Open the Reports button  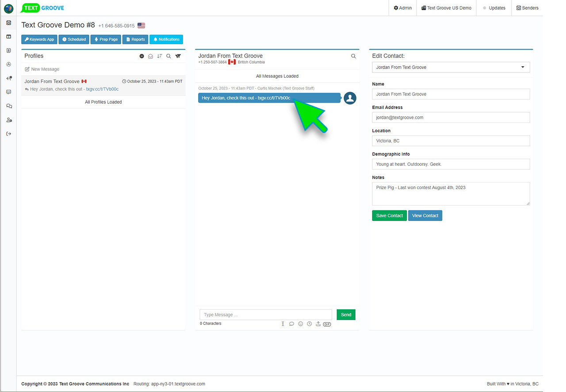click(135, 39)
